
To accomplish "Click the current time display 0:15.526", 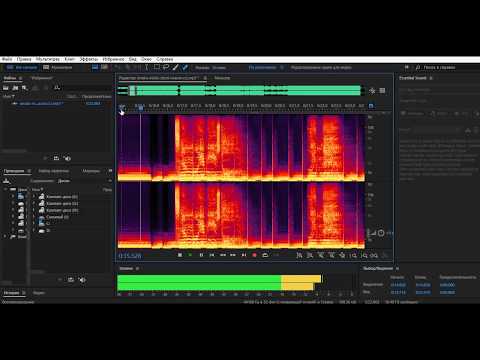I will (130, 256).
